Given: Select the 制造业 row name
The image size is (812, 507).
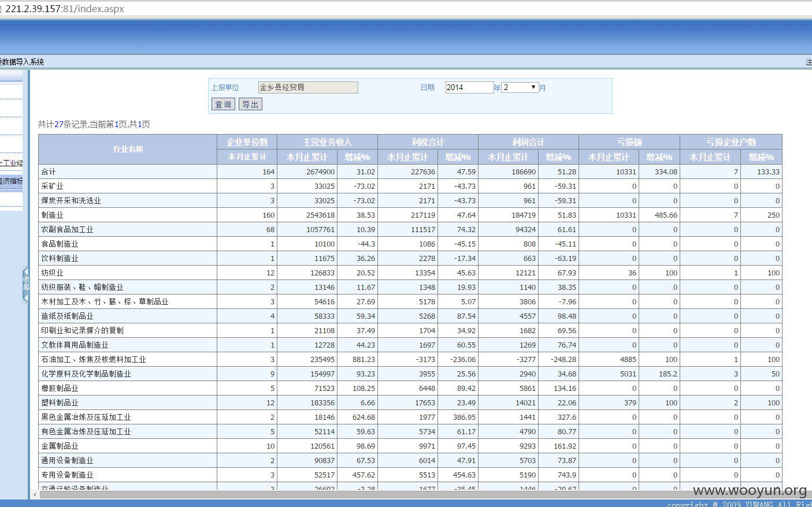Looking at the screenshot, I should pyautogui.click(x=52, y=215).
